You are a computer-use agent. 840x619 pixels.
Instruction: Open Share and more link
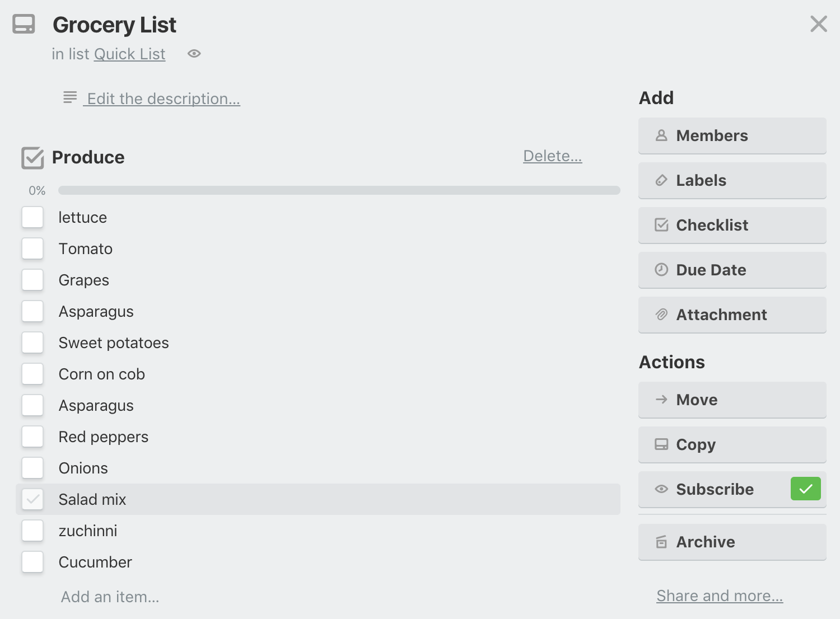pos(720,596)
